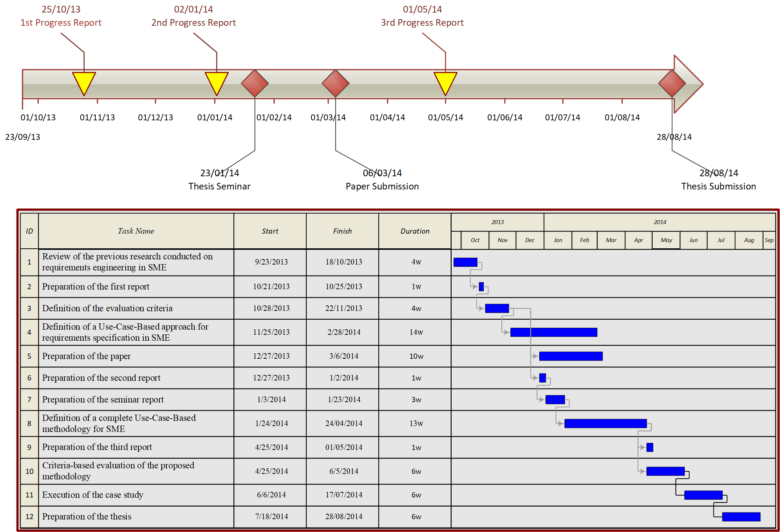Select the Paper Submission red diamond milestone

point(335,84)
